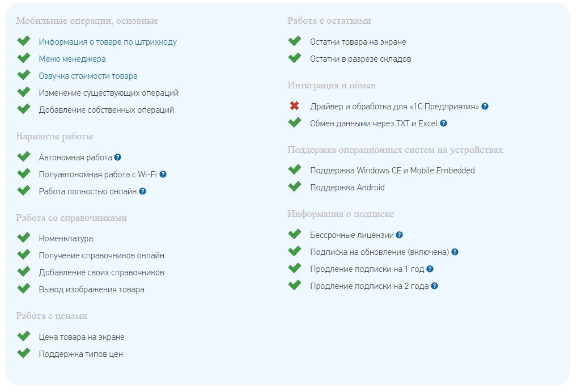This screenshot has height=392, width=577.
Task: Click Остатки в разрезе складов item
Action: point(360,59)
